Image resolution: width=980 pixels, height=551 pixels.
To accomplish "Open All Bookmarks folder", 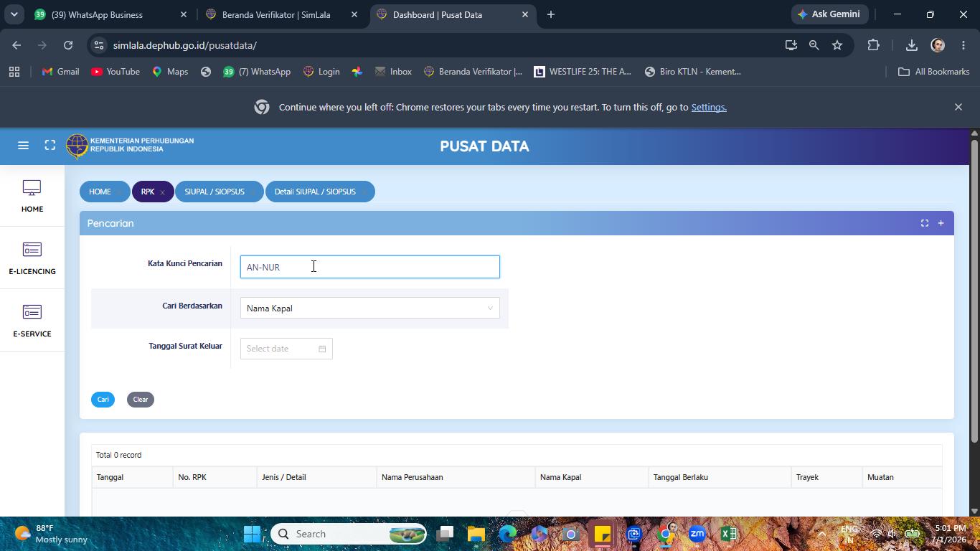I will (933, 72).
